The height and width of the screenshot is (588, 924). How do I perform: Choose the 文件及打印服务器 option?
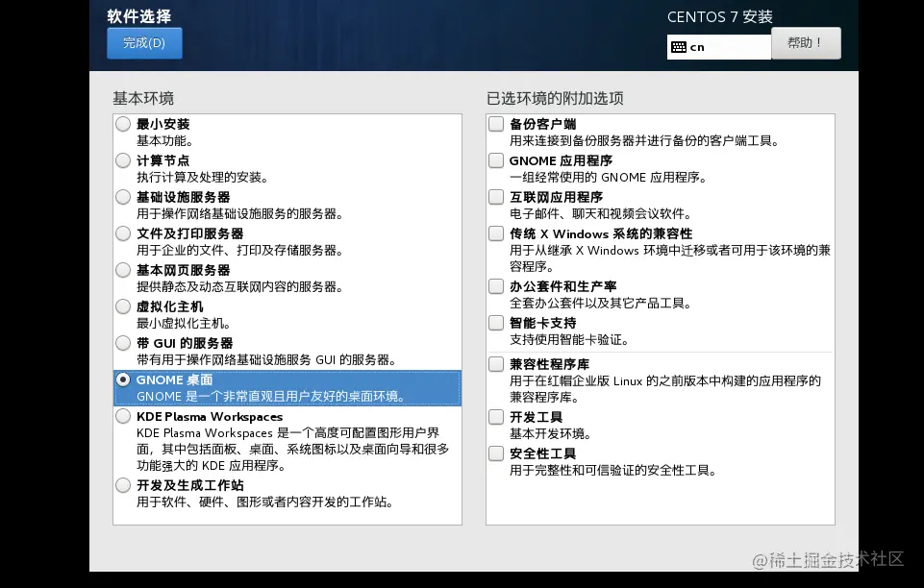click(x=123, y=233)
